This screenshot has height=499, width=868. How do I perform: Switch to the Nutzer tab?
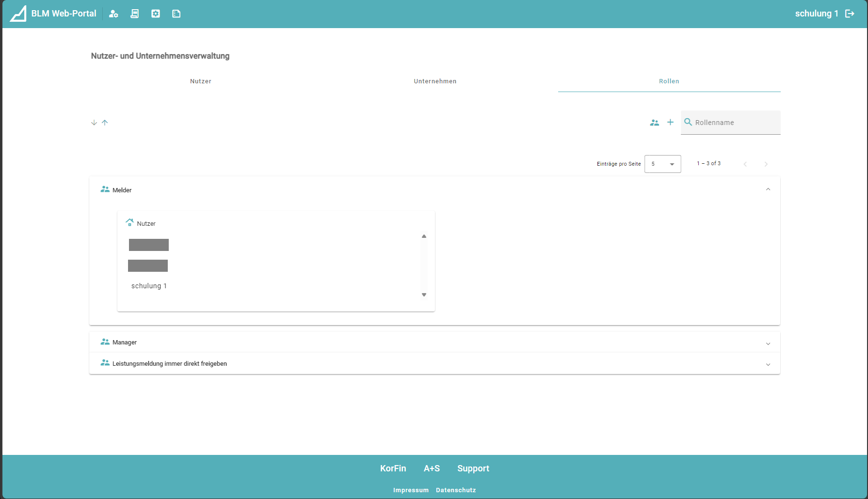[201, 81]
